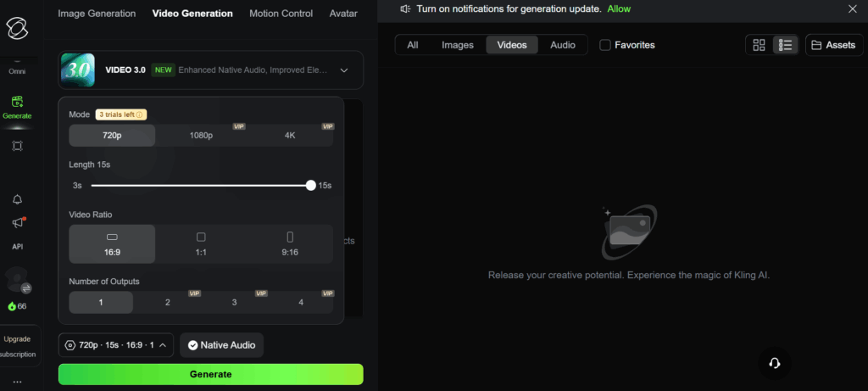Click the Native Audio checkmark icon

[192, 345]
